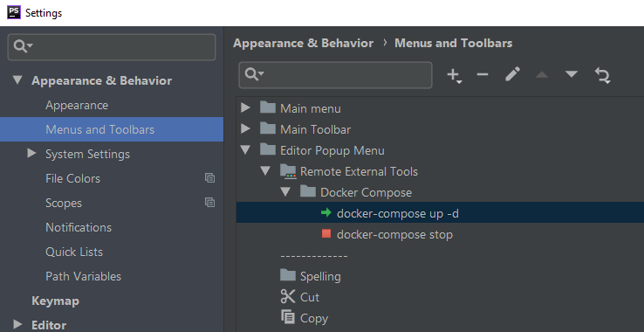The image size is (644, 332).
Task: Open the Path Variables settings page
Action: 84,276
